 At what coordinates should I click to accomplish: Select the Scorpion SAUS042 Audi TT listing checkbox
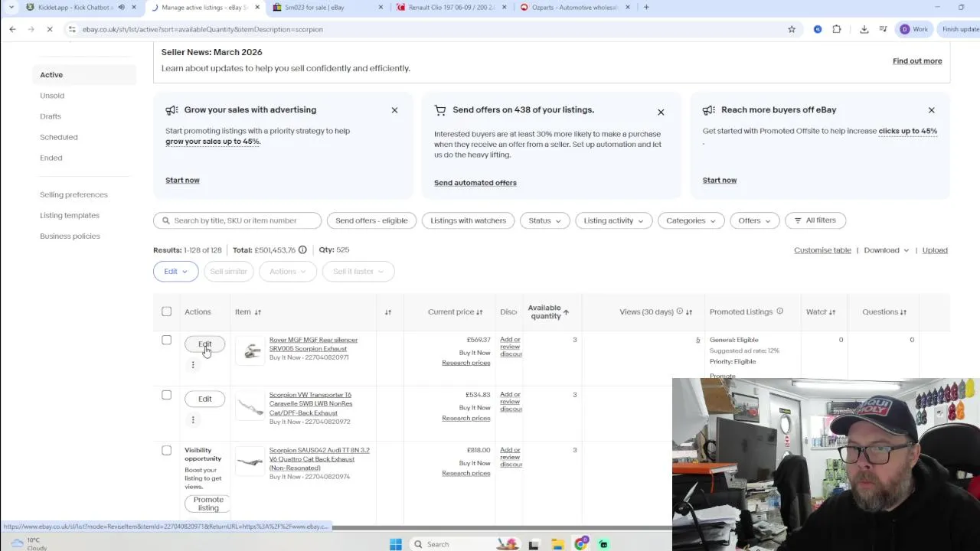(166, 450)
